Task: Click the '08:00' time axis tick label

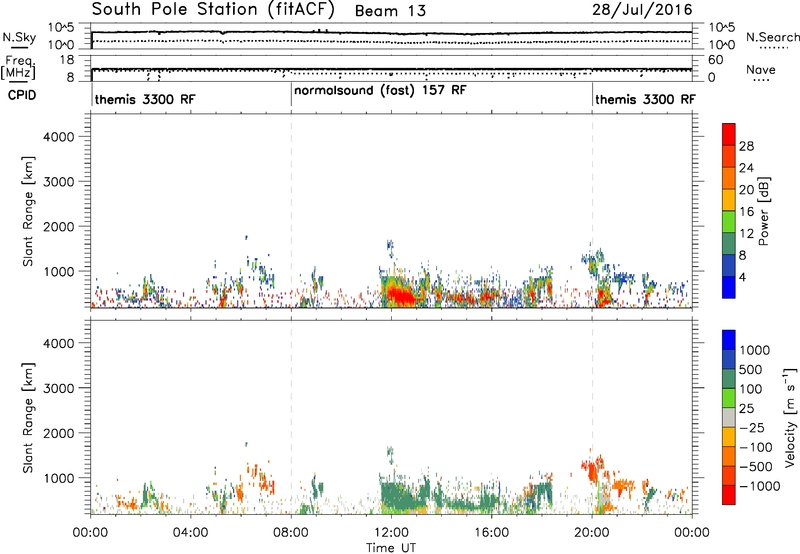Action: pyautogui.click(x=291, y=533)
